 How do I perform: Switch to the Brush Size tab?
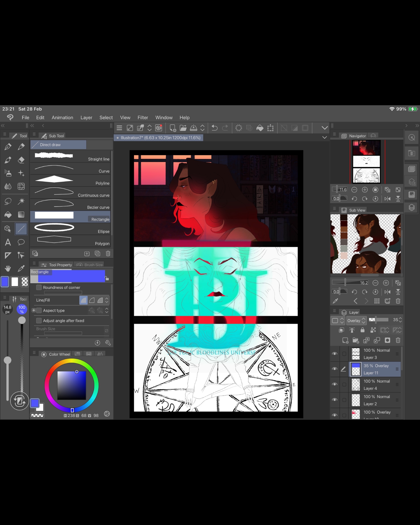[90, 265]
